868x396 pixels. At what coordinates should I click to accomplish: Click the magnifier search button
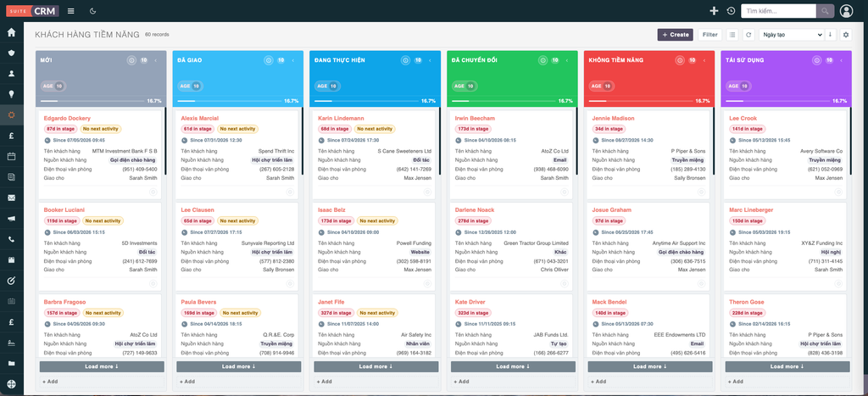coord(825,11)
